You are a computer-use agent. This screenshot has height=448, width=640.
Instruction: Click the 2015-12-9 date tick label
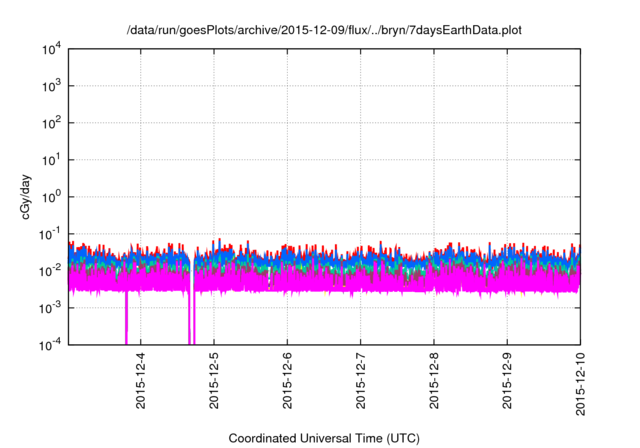507,381
